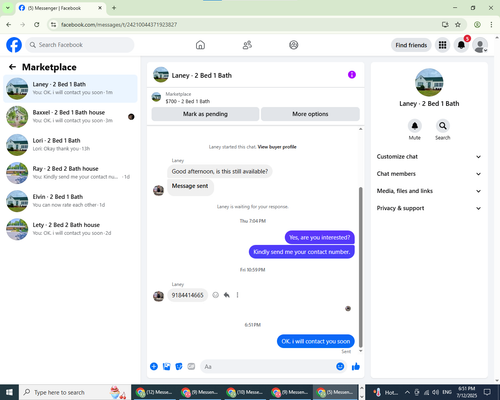
Task: View site information icon in address bar
Action: coord(53,24)
